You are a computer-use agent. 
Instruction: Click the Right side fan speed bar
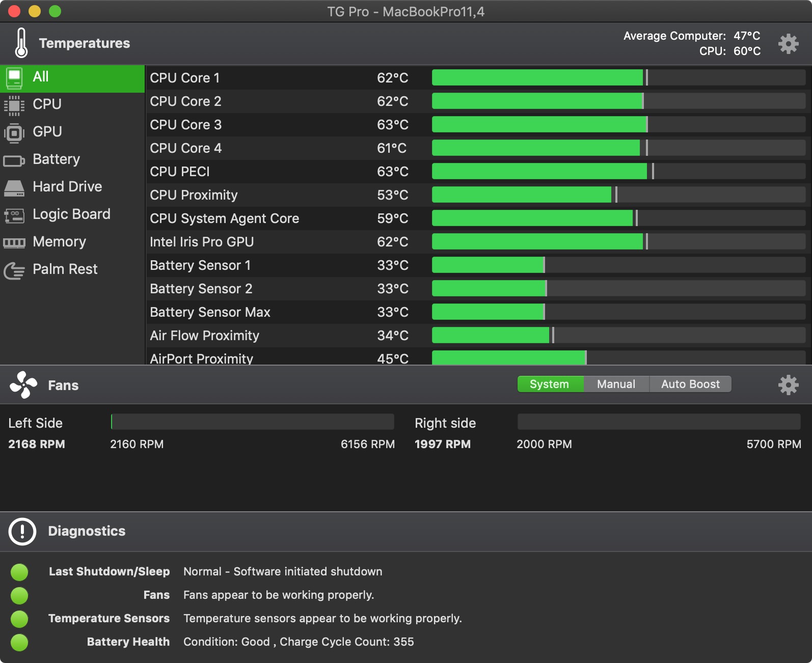click(659, 422)
